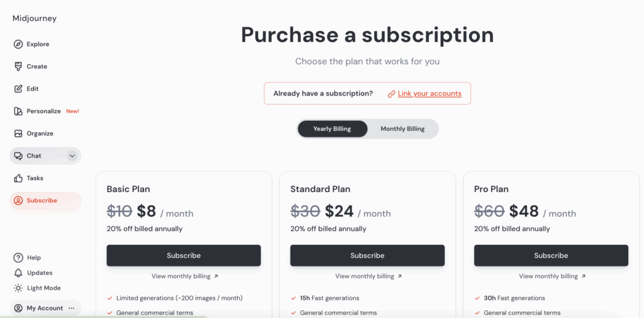Click the Help question mark icon
644x318 pixels.
pyautogui.click(x=18, y=258)
